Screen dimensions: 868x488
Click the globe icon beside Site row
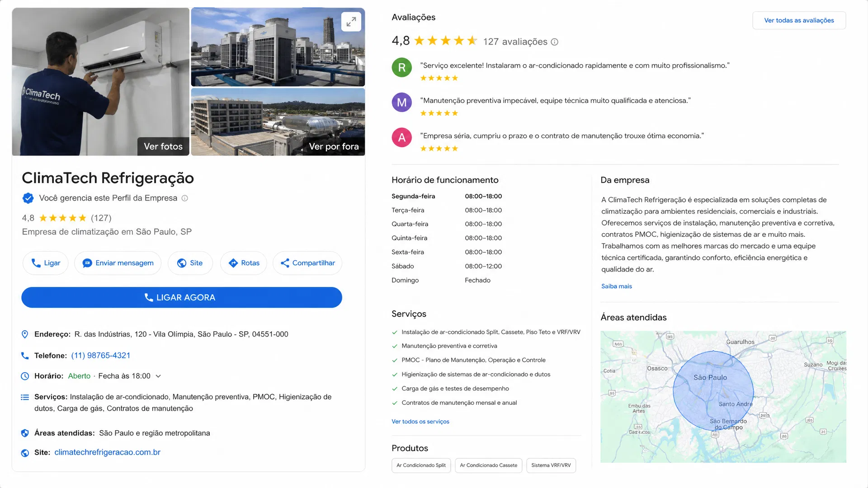point(25,453)
